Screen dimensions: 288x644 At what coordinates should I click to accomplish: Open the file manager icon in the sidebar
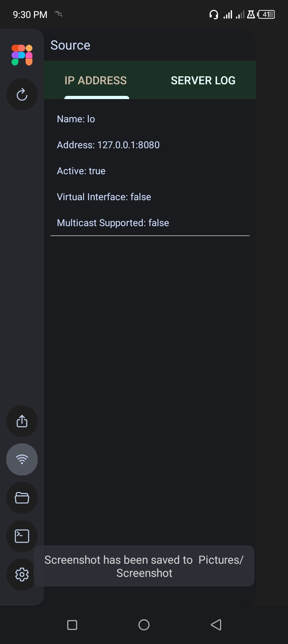[22, 498]
